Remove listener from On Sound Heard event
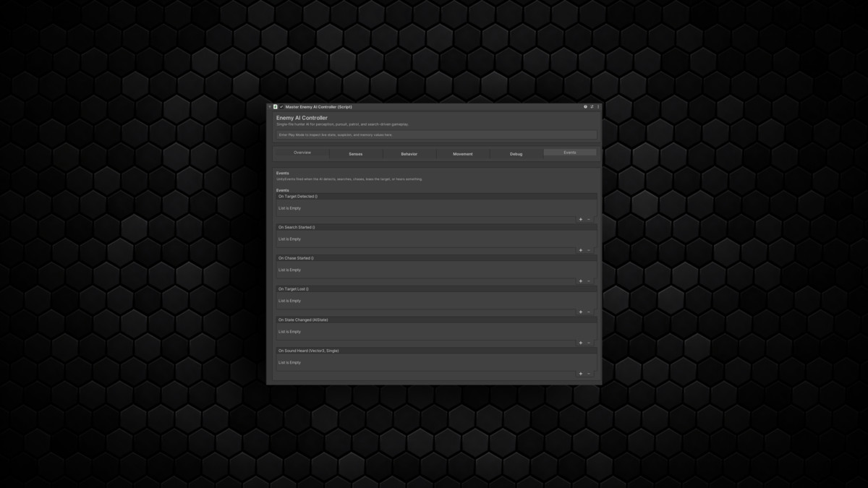The width and height of the screenshot is (868, 488). 589,374
